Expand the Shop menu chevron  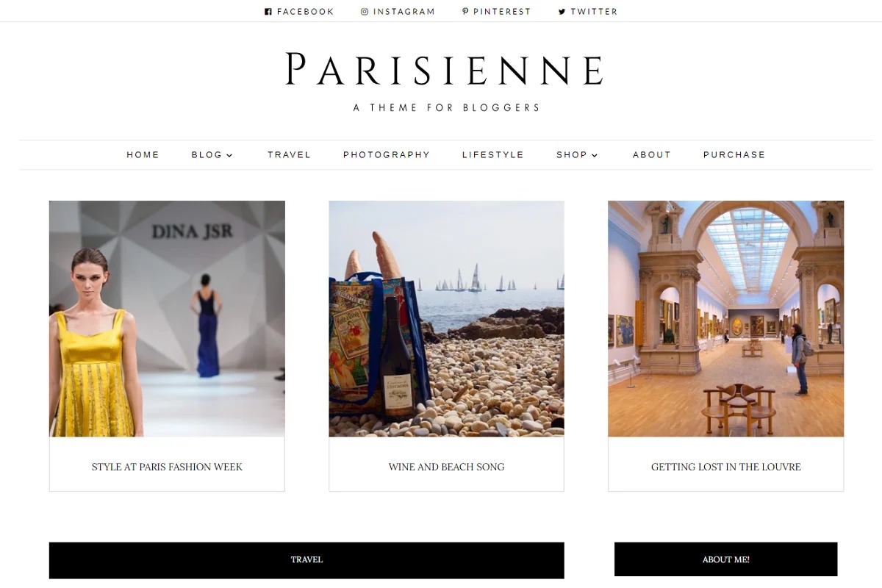[x=595, y=155]
